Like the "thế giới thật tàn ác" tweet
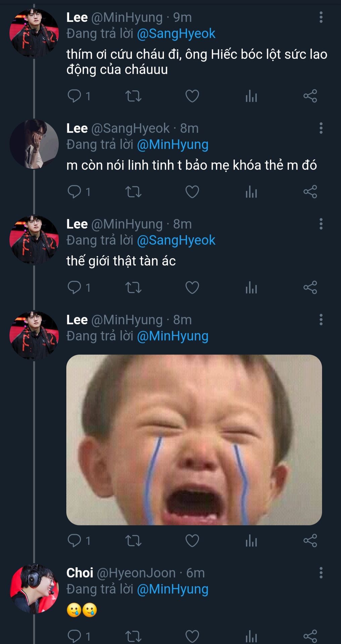Screen dimensions: 341x644 click(192, 287)
